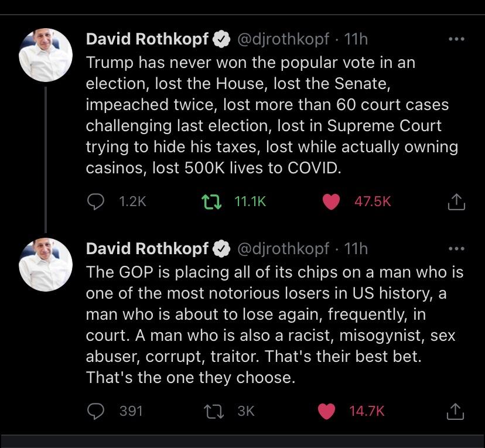Click the verified badge on second tweet
The height and width of the screenshot is (448, 485).
point(221,249)
